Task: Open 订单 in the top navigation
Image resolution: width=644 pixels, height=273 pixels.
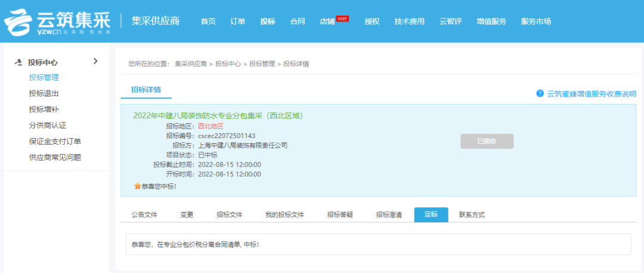Action: pos(238,22)
